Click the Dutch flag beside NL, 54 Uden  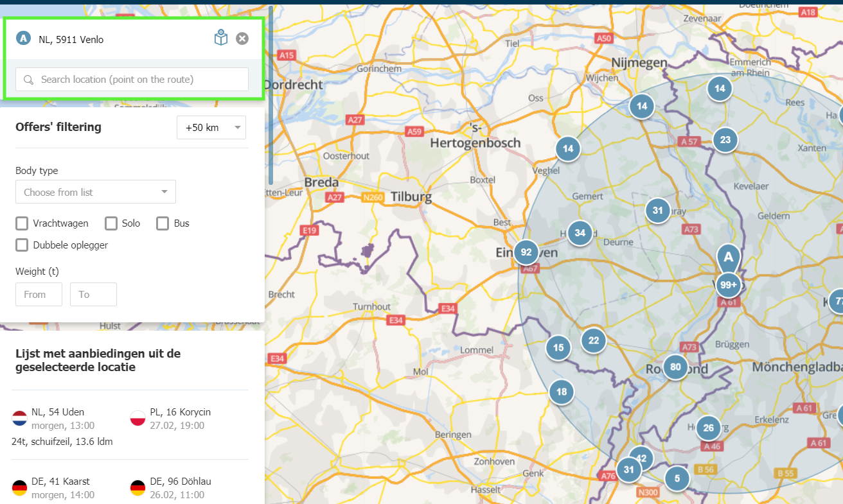coord(19,419)
